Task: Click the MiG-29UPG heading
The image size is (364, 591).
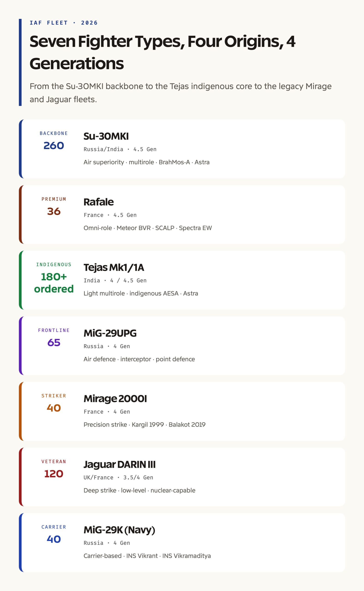Action: pyautogui.click(x=110, y=333)
